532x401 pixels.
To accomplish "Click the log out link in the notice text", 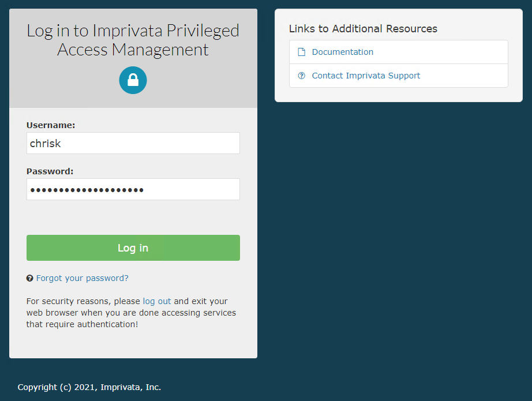I will point(156,301).
